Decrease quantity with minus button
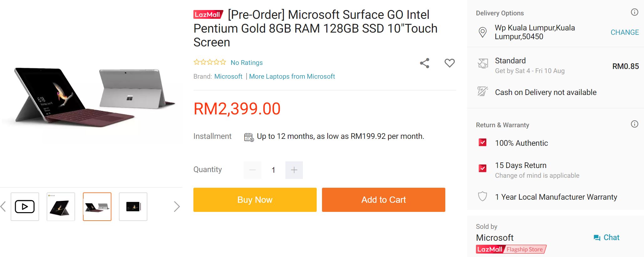Viewport: 644px width, 257px height. (253, 170)
